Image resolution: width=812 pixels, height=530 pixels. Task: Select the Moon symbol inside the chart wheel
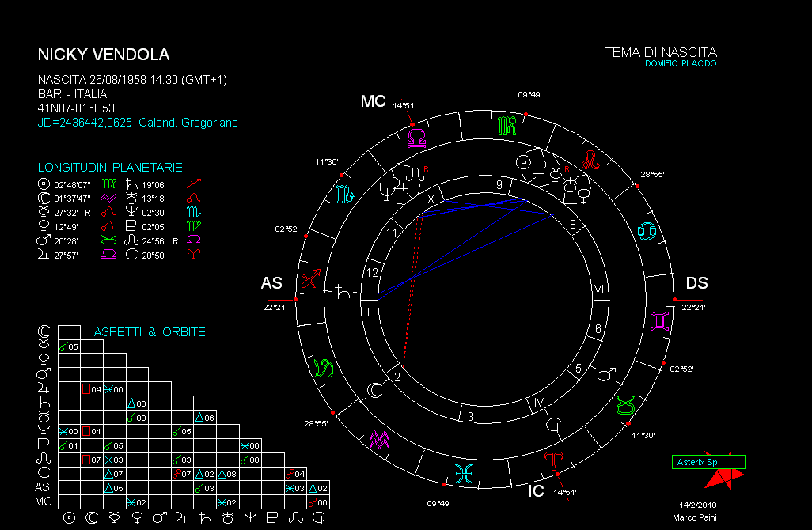375,389
